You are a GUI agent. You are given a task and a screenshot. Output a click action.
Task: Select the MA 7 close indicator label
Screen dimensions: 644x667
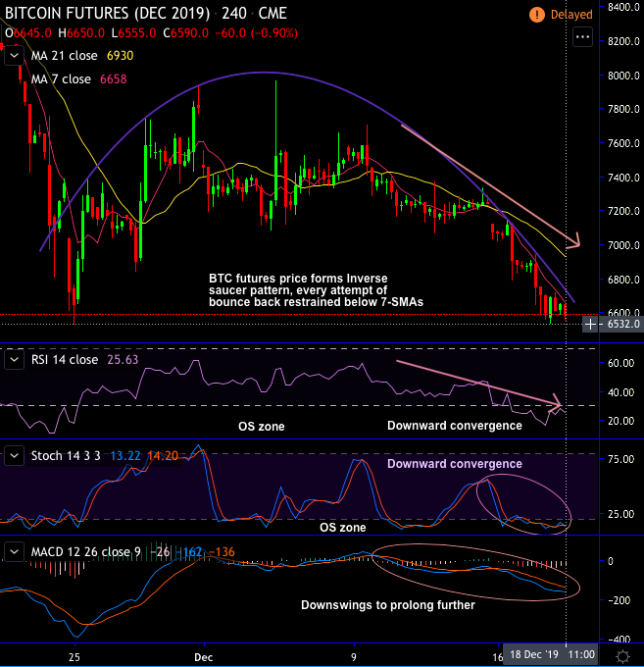click(x=61, y=79)
